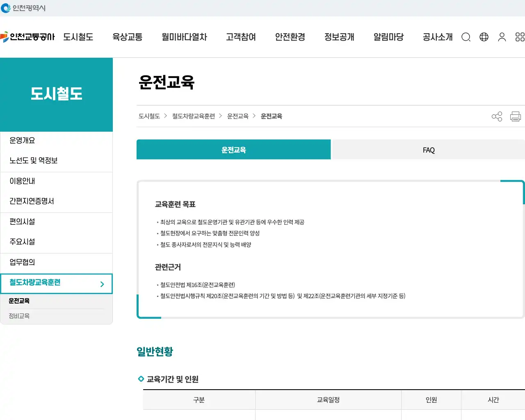Switch to the FAQ tab

(x=429, y=149)
